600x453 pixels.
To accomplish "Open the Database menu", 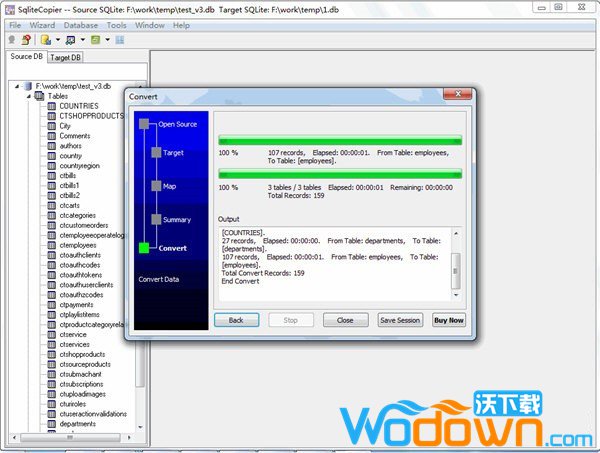I will 81,24.
